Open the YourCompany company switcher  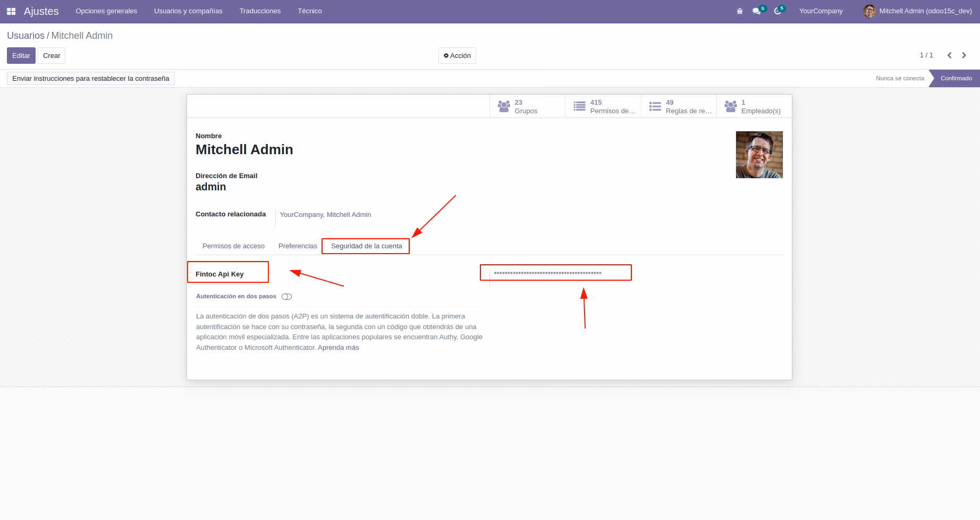pyautogui.click(x=821, y=11)
